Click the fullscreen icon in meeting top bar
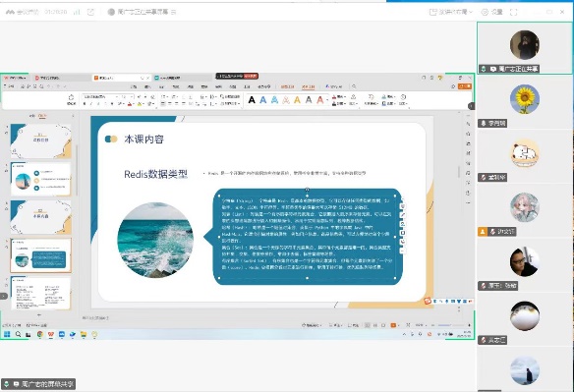This screenshot has width=574, height=392. click(x=514, y=12)
